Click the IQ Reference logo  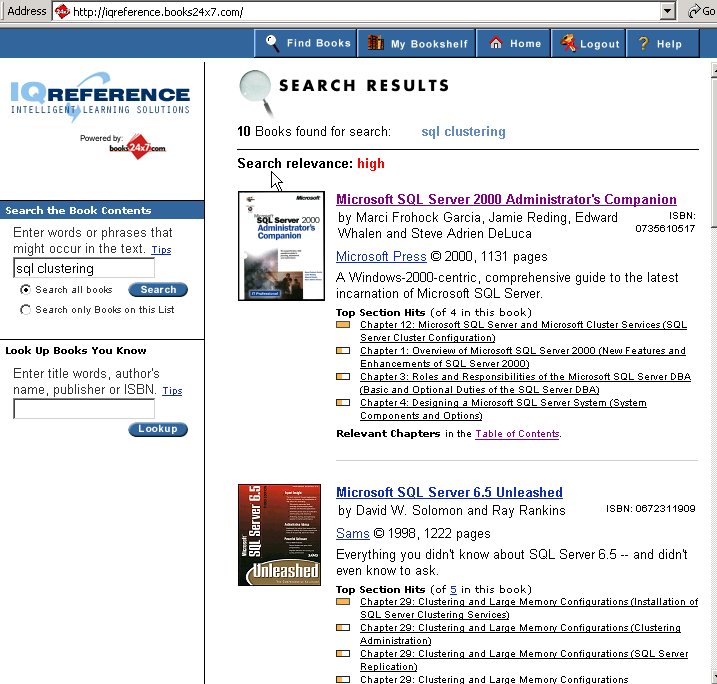tap(100, 95)
